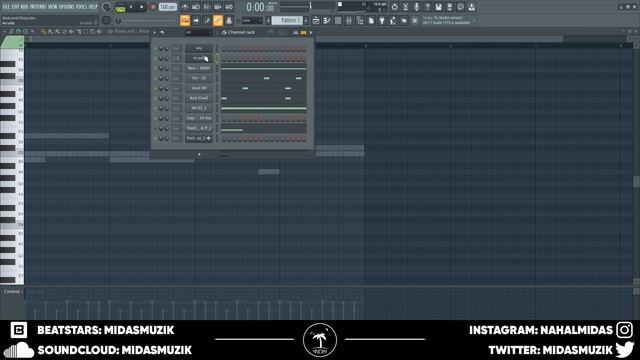Click the Control lane label

tap(11, 291)
